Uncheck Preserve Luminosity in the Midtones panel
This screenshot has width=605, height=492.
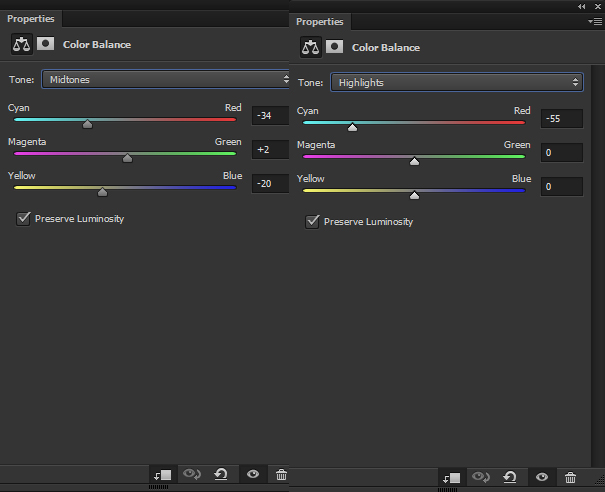tap(23, 218)
